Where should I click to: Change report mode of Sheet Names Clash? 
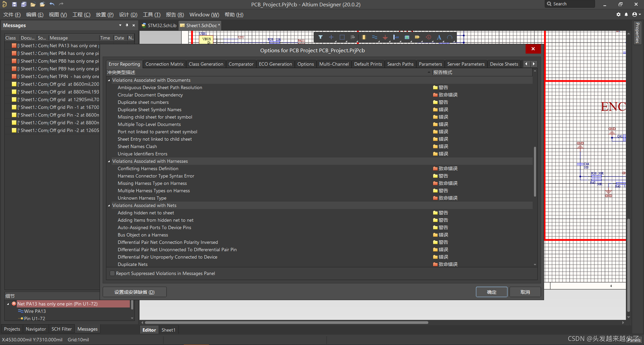(x=440, y=146)
